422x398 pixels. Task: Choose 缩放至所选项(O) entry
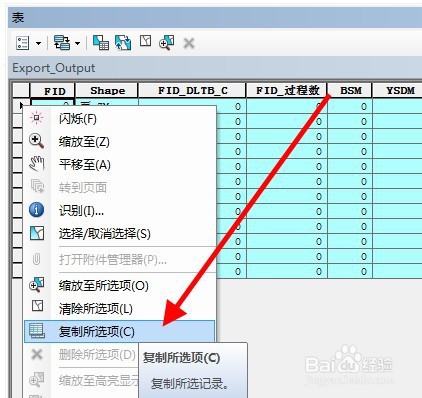click(x=120, y=286)
